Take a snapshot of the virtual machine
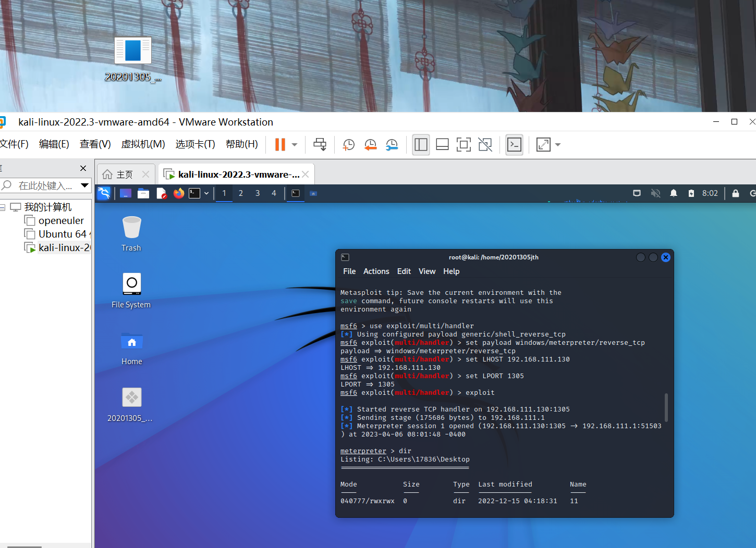This screenshot has width=756, height=548. [x=348, y=145]
